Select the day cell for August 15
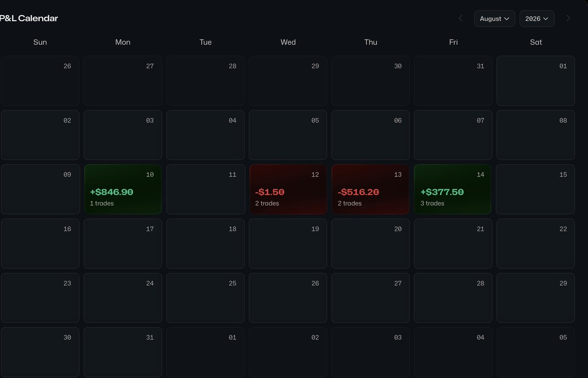The height and width of the screenshot is (378, 588). tap(536, 189)
